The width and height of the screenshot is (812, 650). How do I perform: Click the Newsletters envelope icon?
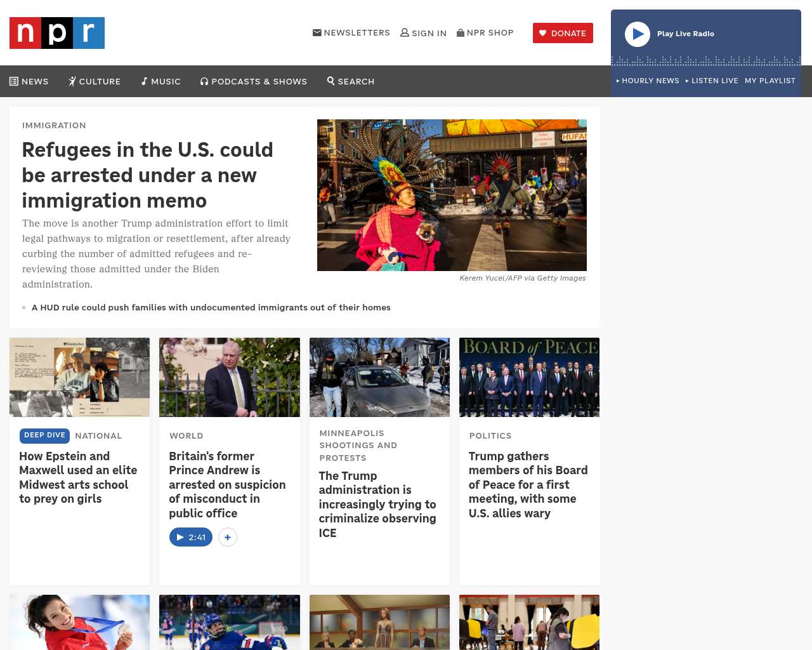[317, 33]
